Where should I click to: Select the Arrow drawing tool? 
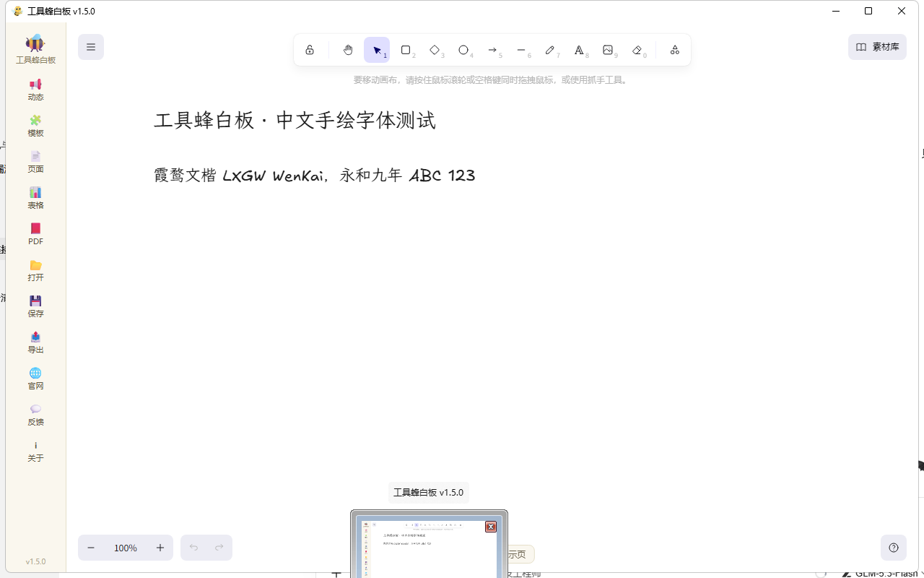[x=492, y=50]
